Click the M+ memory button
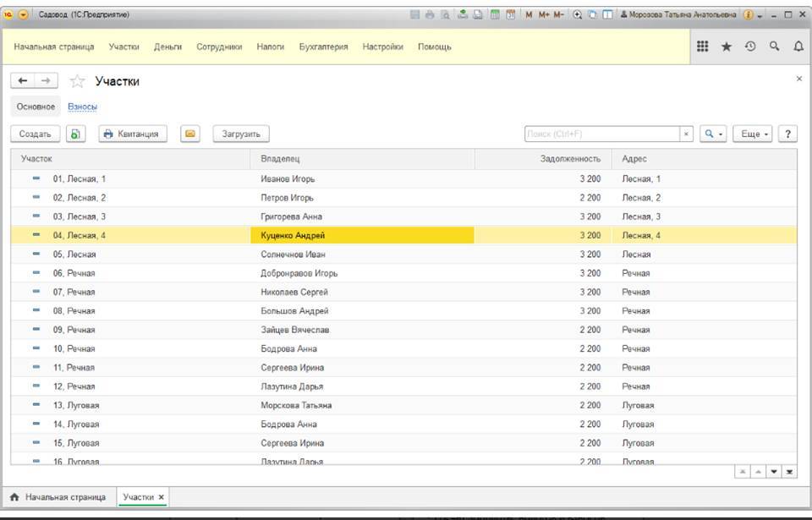Image resolution: width=812 pixels, height=520 pixels. pos(544,15)
